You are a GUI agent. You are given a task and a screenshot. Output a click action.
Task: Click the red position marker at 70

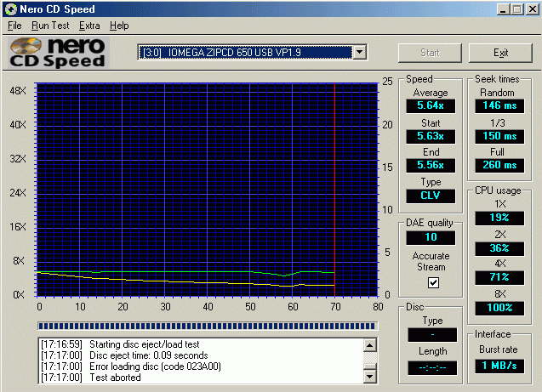pyautogui.click(x=334, y=190)
